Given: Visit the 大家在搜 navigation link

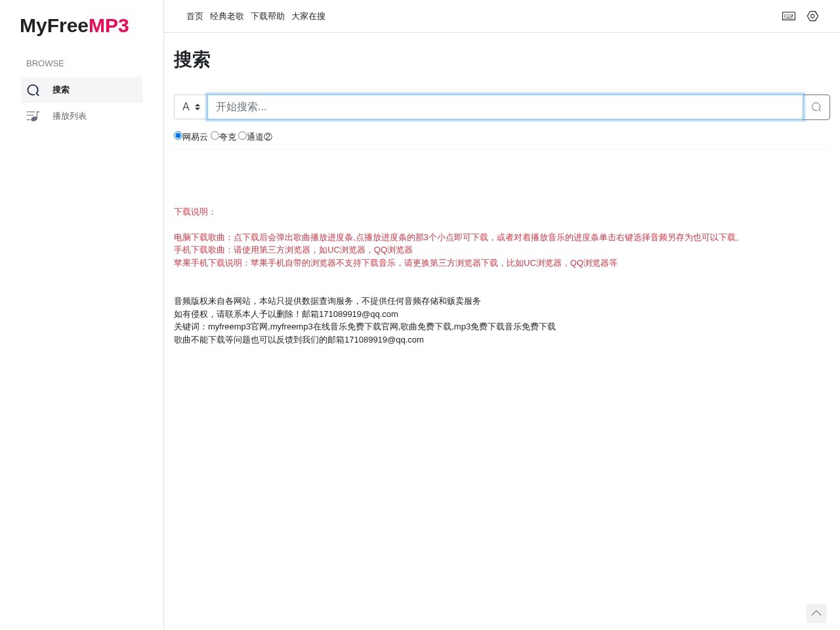Looking at the screenshot, I should click(308, 16).
